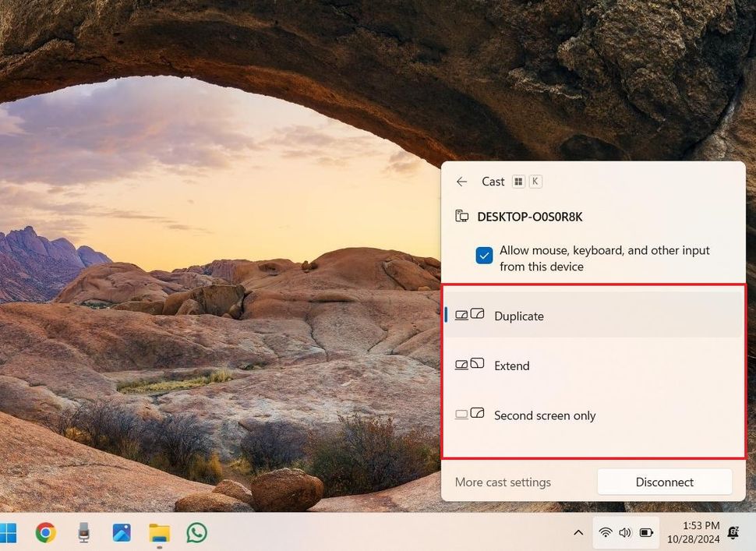The image size is (756, 551).
Task: Open File Explorer from the taskbar
Action: [x=158, y=532]
